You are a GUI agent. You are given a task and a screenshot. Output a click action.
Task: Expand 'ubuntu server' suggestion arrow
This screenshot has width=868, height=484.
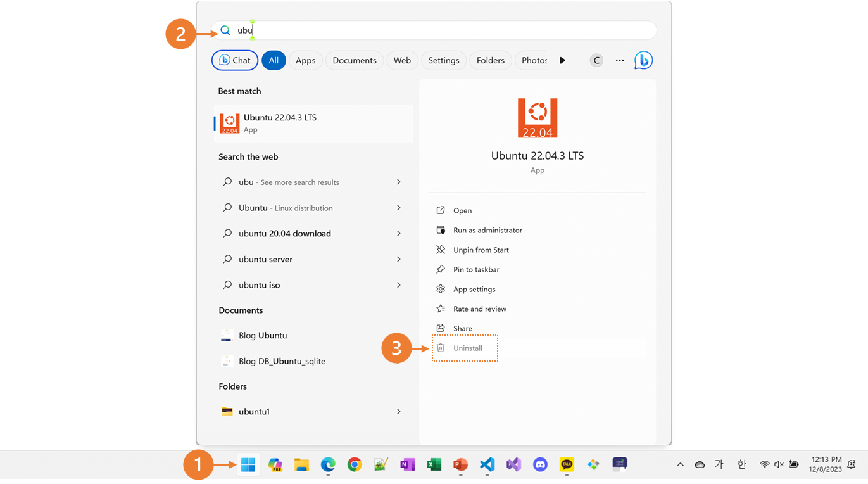[399, 259]
